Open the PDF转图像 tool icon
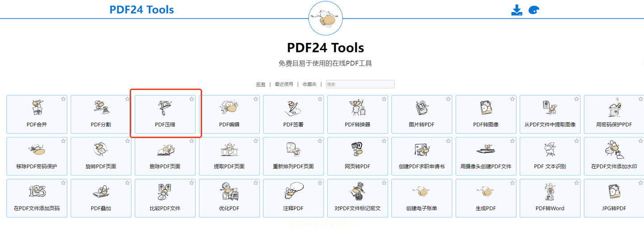Image resolution: width=644 pixels, height=227 pixels. 486,108
